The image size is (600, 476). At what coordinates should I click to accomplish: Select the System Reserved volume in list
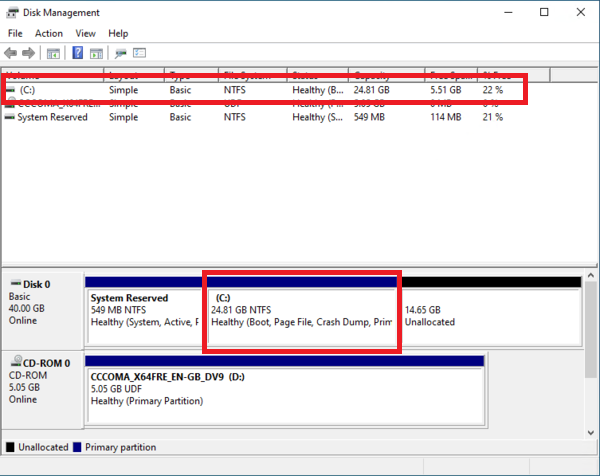pyautogui.click(x=52, y=117)
